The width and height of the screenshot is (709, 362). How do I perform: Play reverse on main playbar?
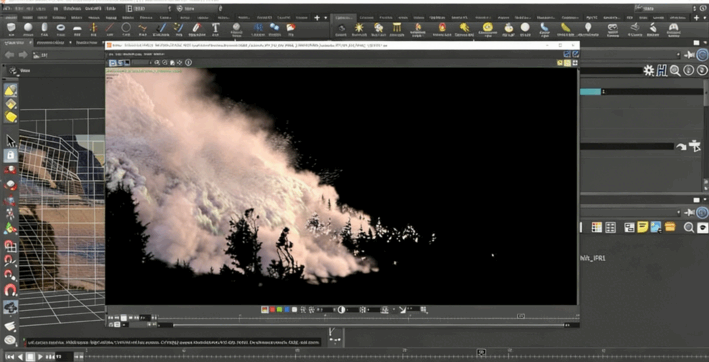click(x=20, y=357)
